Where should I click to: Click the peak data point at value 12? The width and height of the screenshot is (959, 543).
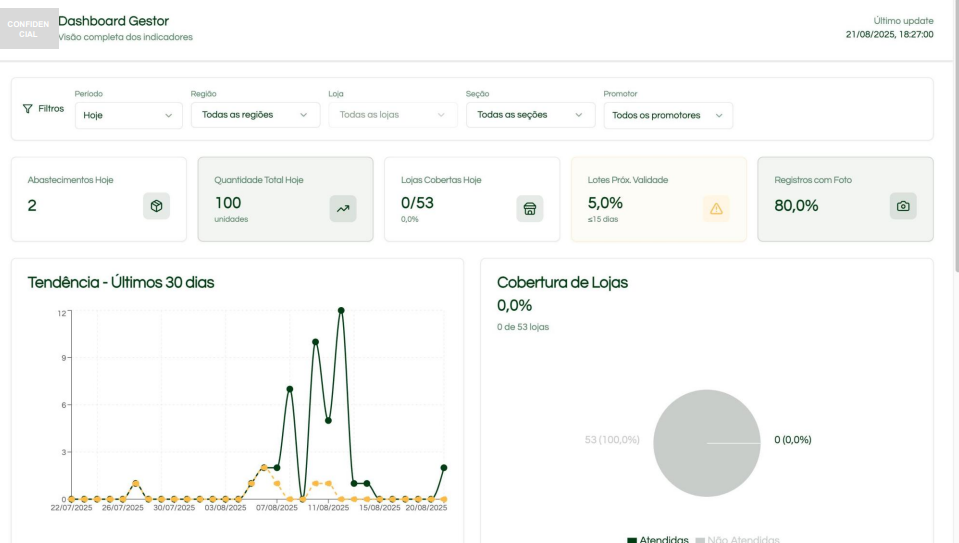point(341,310)
